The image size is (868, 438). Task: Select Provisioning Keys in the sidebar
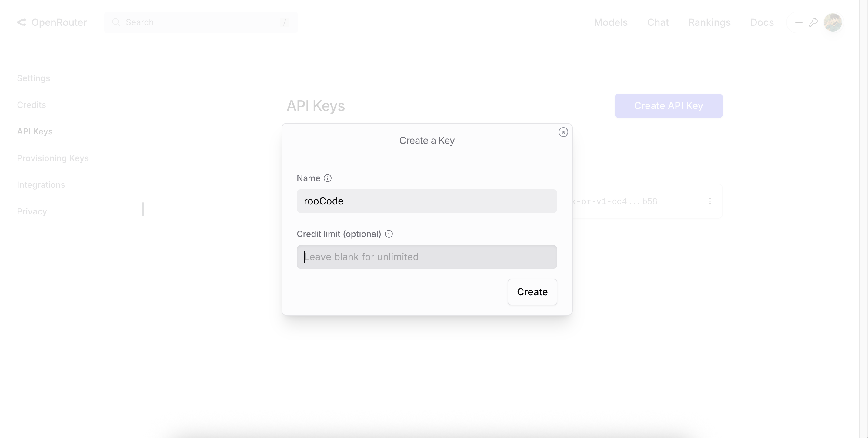[53, 158]
